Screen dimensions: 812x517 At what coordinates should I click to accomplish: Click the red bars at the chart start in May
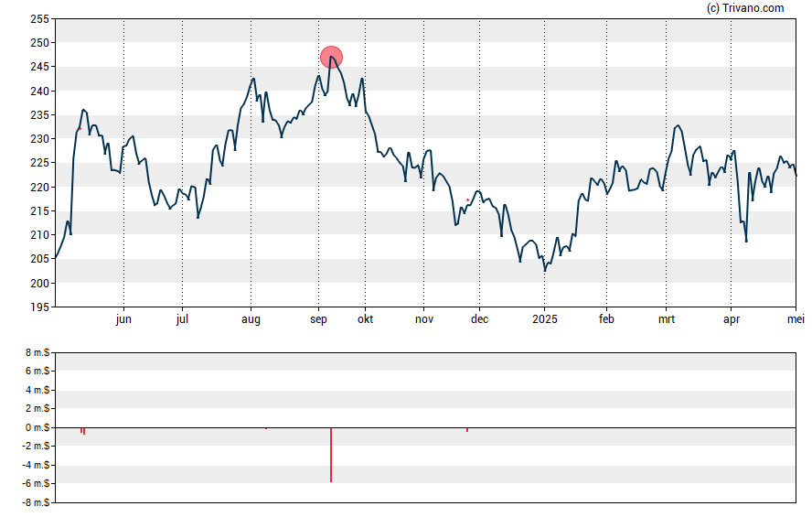coord(83,431)
